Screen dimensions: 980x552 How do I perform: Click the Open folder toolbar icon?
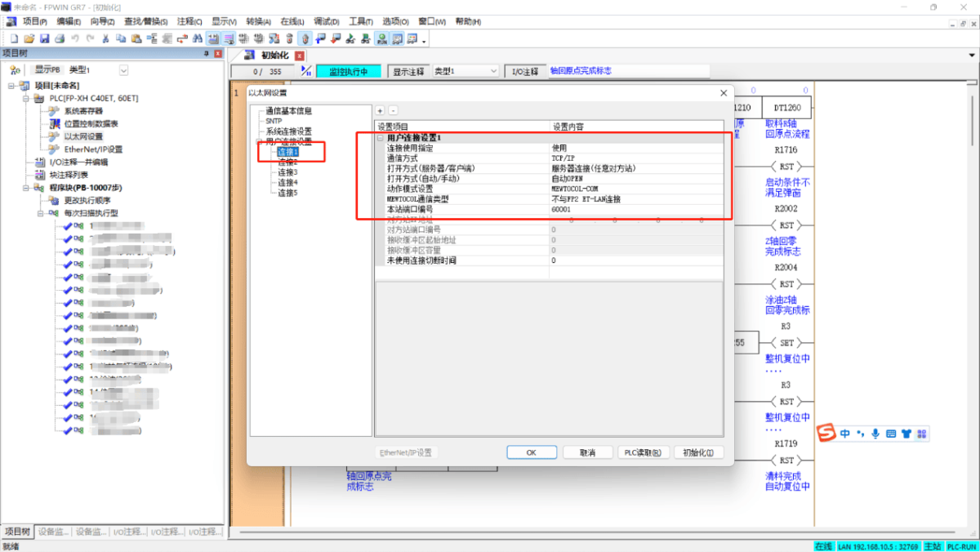[x=29, y=38]
